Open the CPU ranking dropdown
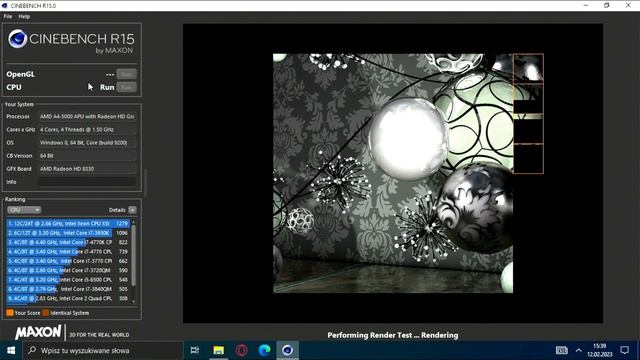The image size is (640, 360). point(24,210)
